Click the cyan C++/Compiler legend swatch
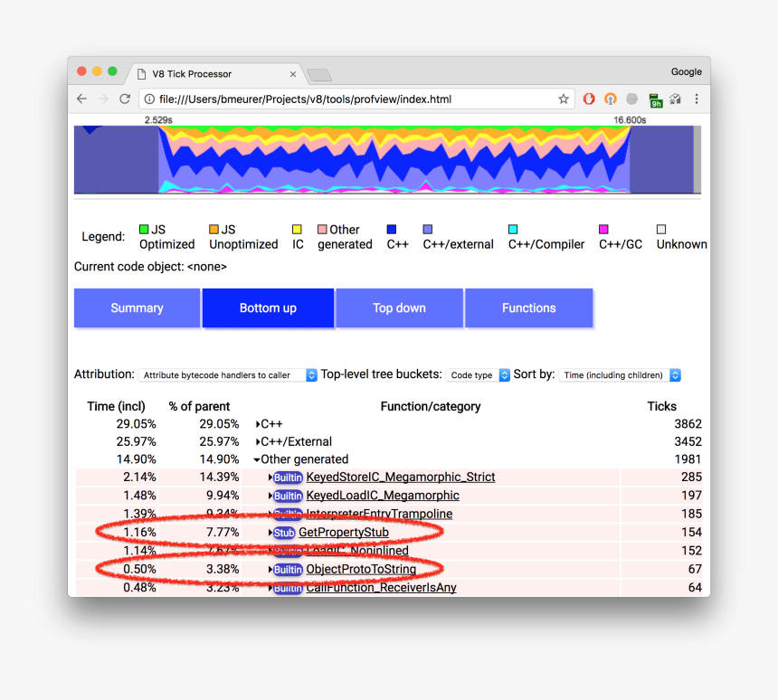This screenshot has height=700, width=778. pos(513,229)
